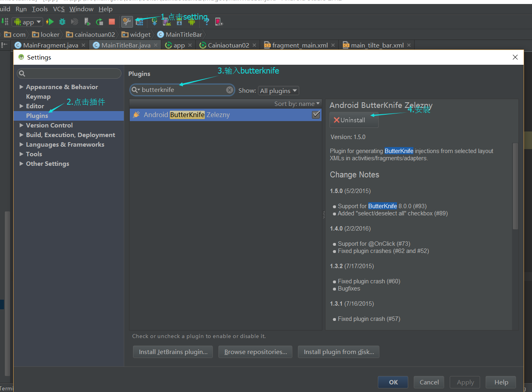Screen dimensions: 532x392
Task: Close the main_tilte_bar.xml tab
Action: coord(409,45)
